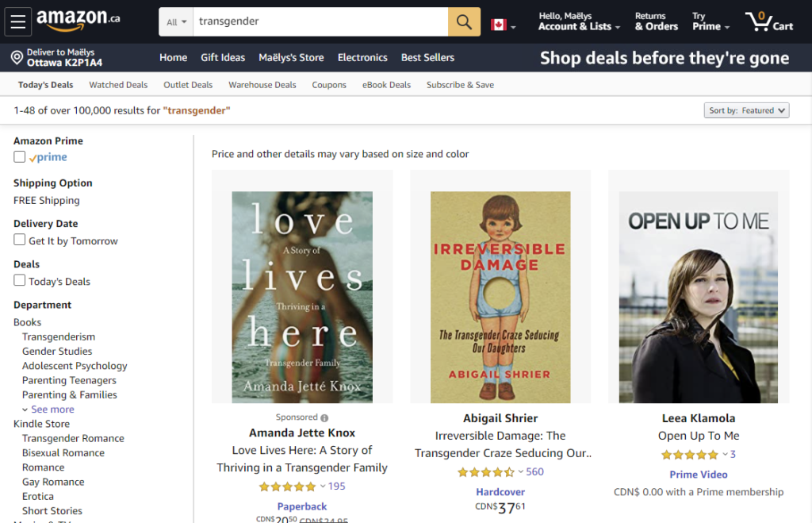Click the search field containing transgender
This screenshot has width=812, height=523.
tap(320, 21)
